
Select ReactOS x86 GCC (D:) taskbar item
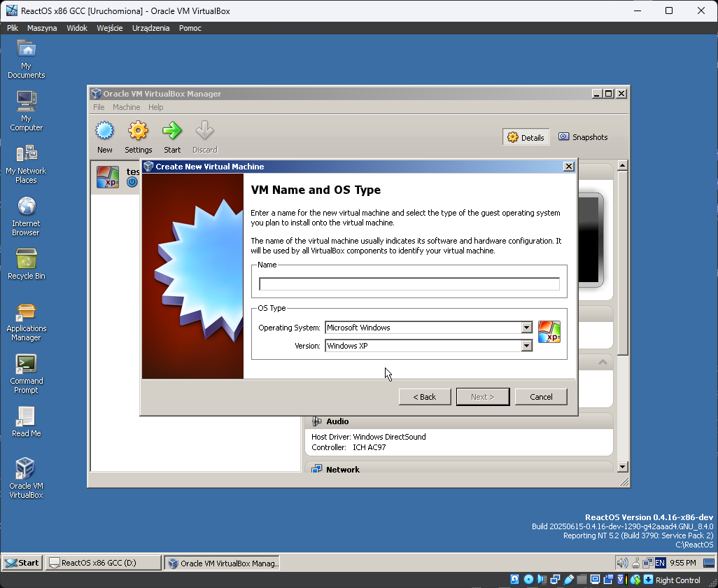tap(103, 563)
